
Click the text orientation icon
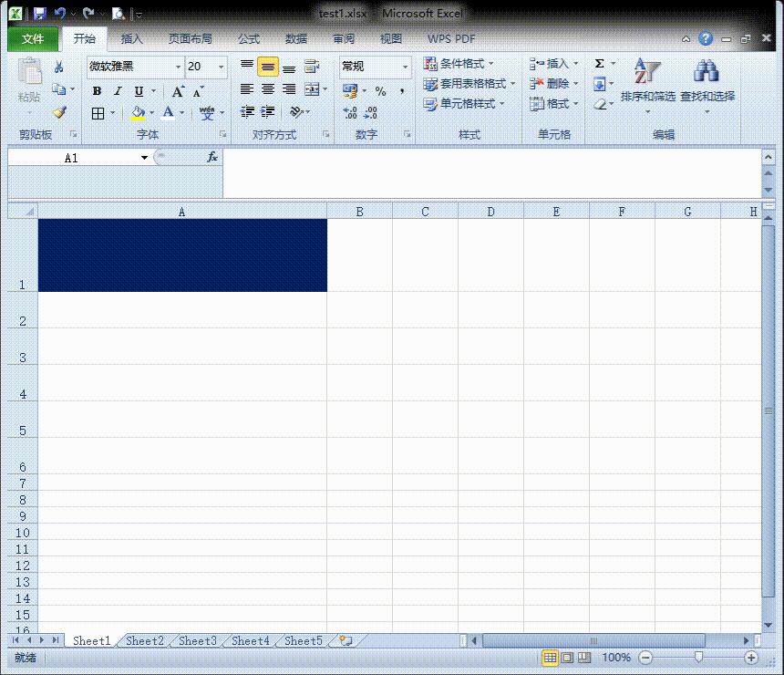(296, 111)
